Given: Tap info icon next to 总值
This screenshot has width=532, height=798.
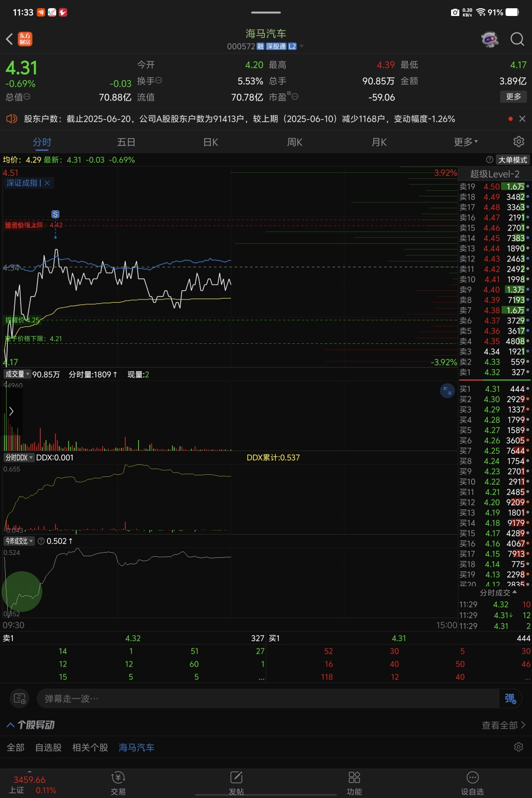Looking at the screenshot, I should (x=27, y=96).
